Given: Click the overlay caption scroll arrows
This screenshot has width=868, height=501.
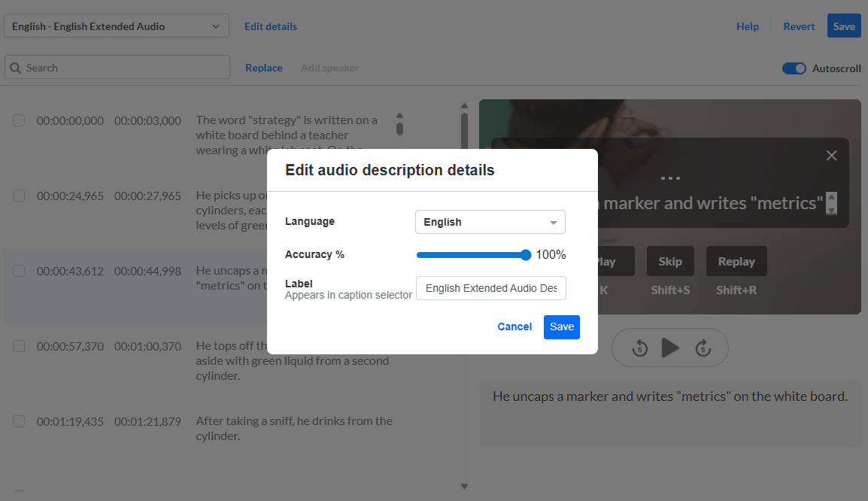Looking at the screenshot, I should [831, 203].
